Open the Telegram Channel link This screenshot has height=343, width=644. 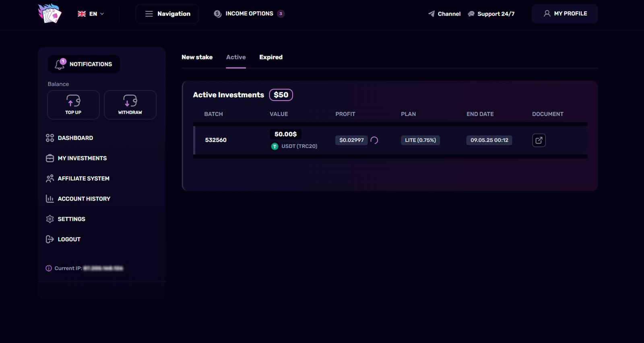tap(444, 14)
